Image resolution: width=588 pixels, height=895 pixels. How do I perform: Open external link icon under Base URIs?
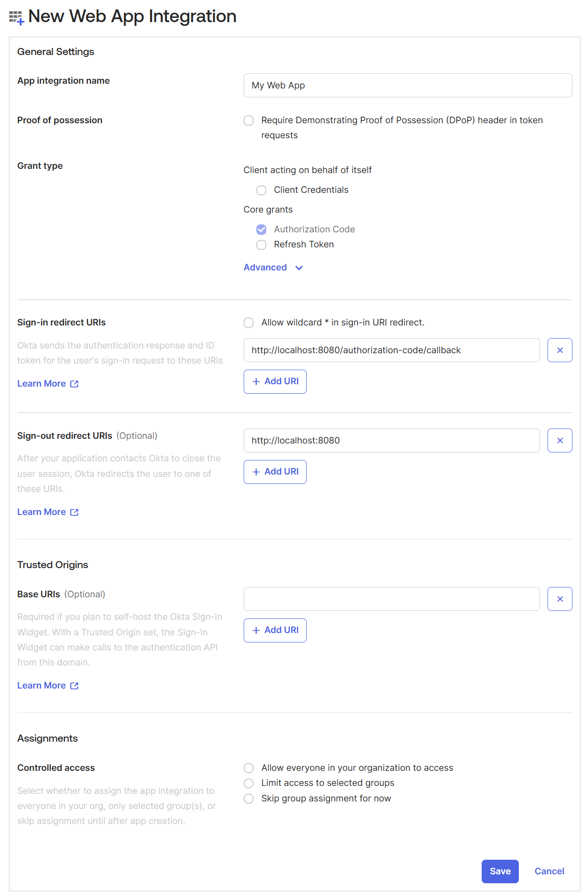pos(74,686)
